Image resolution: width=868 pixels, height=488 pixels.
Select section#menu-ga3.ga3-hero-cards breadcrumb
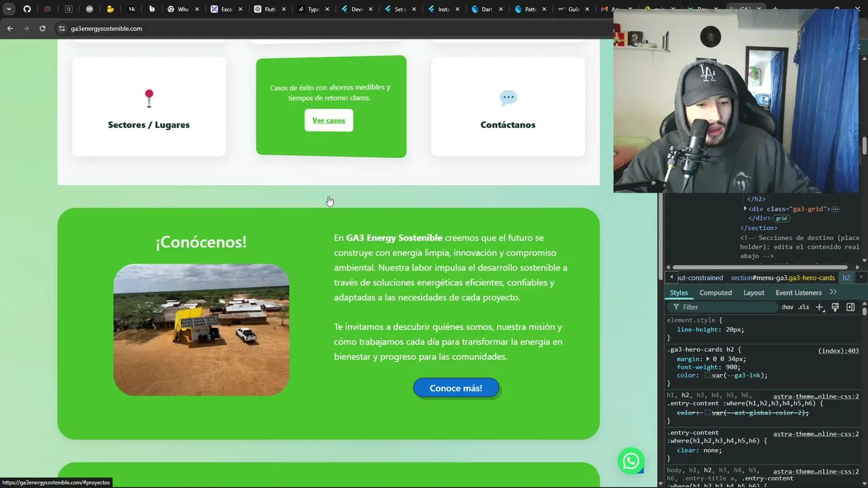(783, 278)
